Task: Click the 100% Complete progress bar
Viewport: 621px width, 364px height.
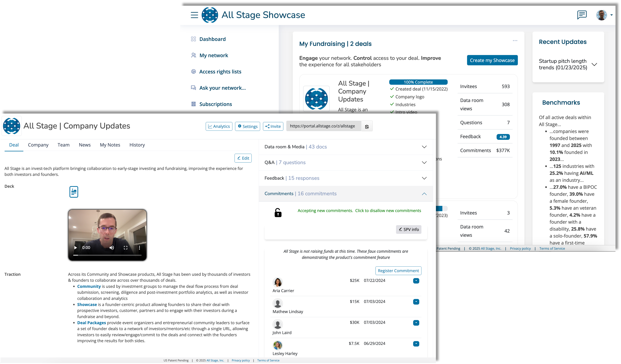Action: pos(418,82)
